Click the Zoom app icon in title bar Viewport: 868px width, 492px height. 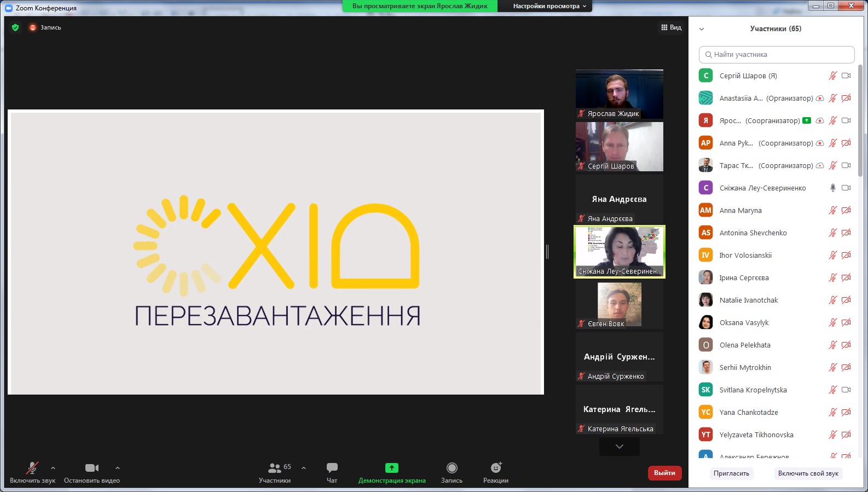pyautogui.click(x=8, y=8)
